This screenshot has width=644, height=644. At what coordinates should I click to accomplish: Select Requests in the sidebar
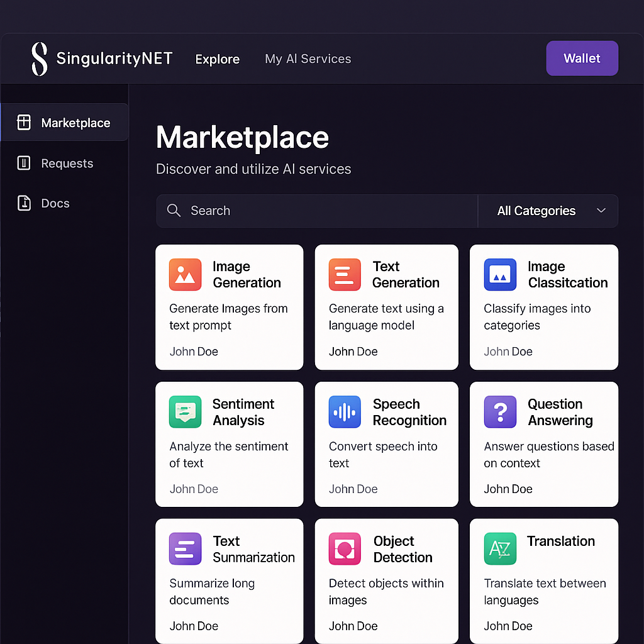60,163
